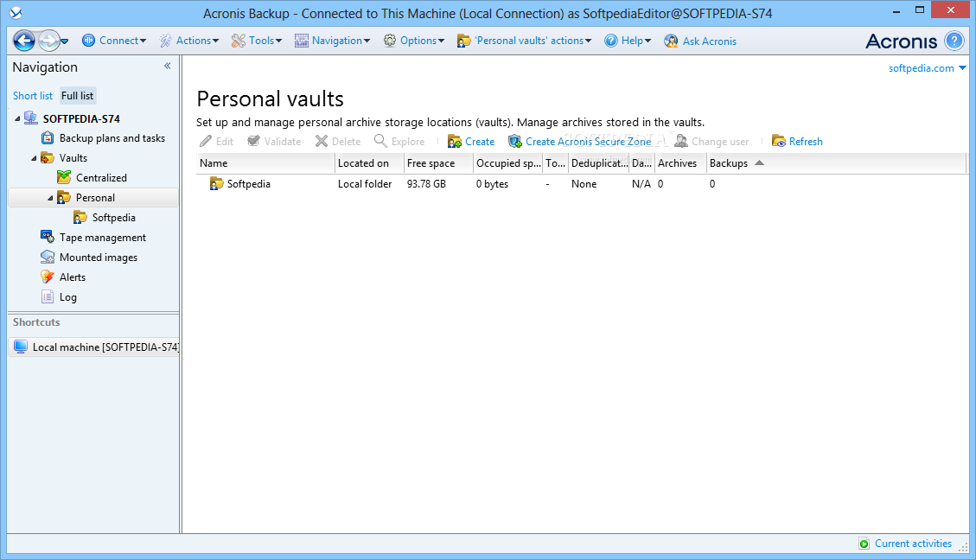Select the Softpedia vault row
Screen dimensions: 976x560
click(581, 184)
